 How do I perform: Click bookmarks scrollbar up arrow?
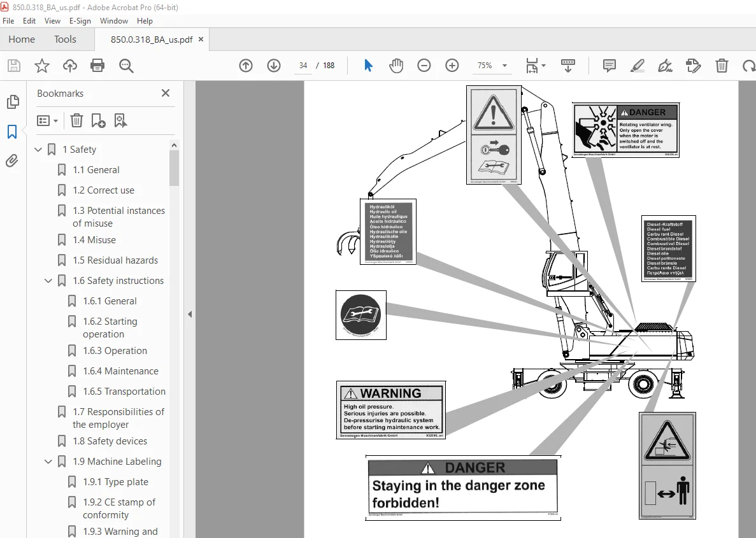click(174, 145)
